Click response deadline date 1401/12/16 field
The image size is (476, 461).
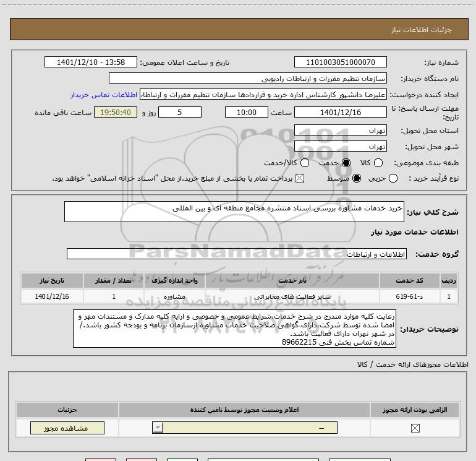(340, 112)
